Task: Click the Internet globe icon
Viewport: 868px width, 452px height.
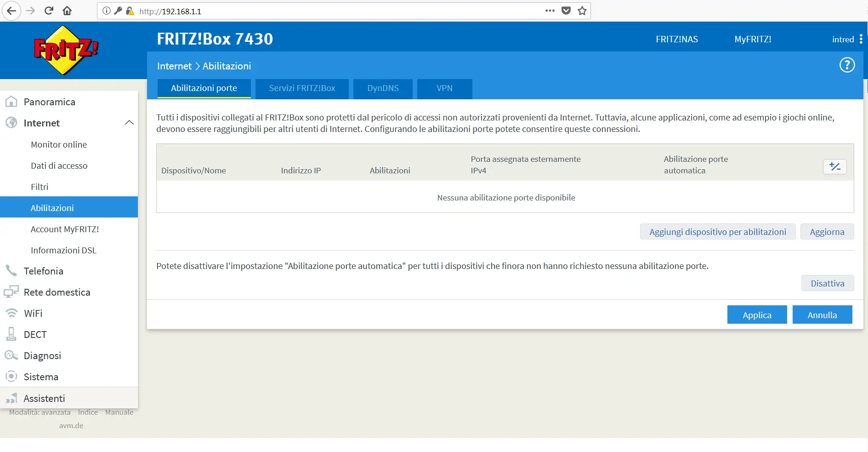Action: [x=11, y=123]
